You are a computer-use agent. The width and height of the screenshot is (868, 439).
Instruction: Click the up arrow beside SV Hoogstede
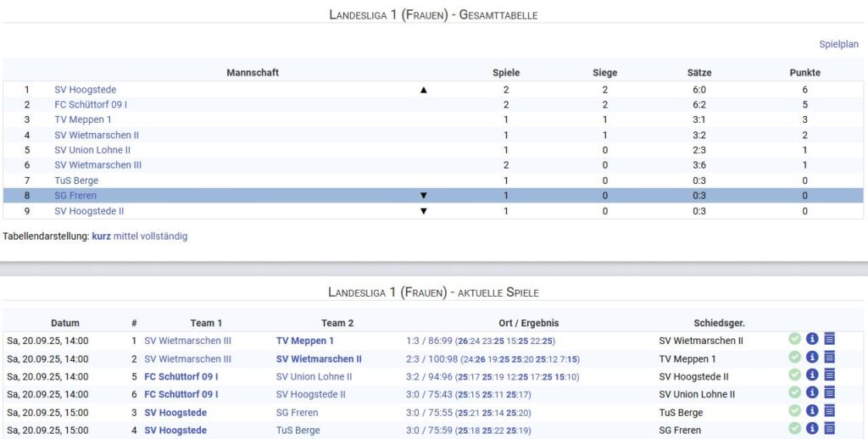[x=424, y=90]
